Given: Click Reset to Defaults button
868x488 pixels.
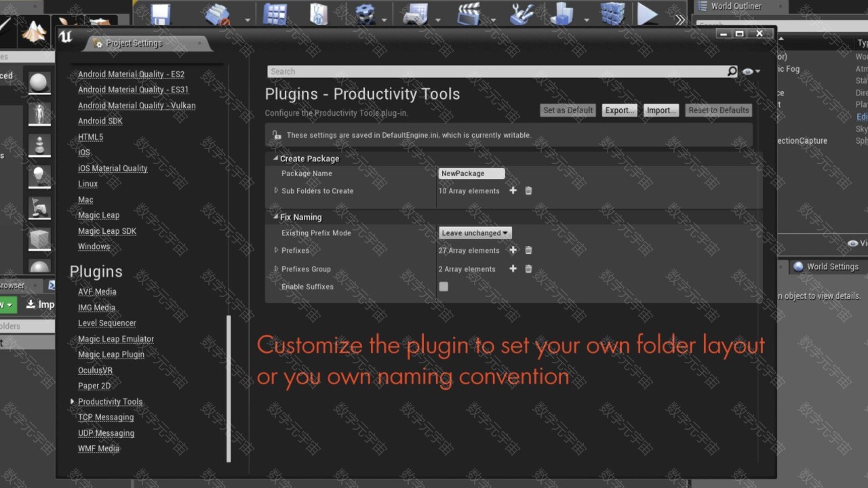Looking at the screenshot, I should pos(719,110).
